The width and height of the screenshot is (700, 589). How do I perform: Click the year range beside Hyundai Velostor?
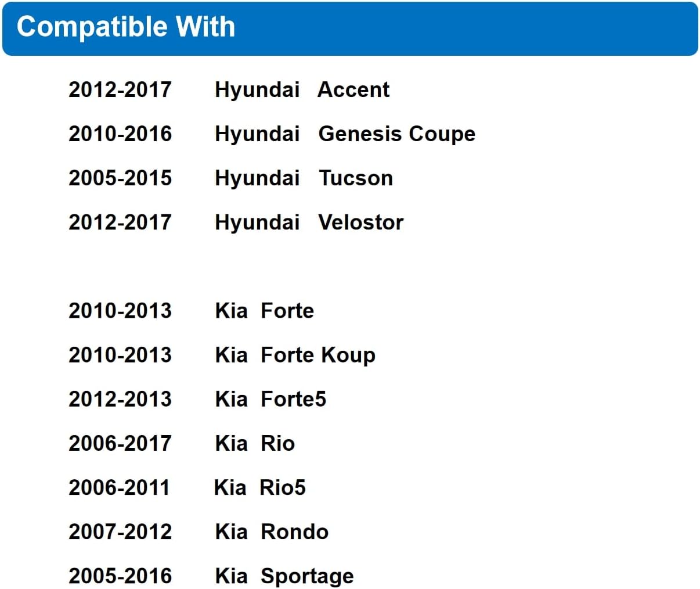(120, 222)
